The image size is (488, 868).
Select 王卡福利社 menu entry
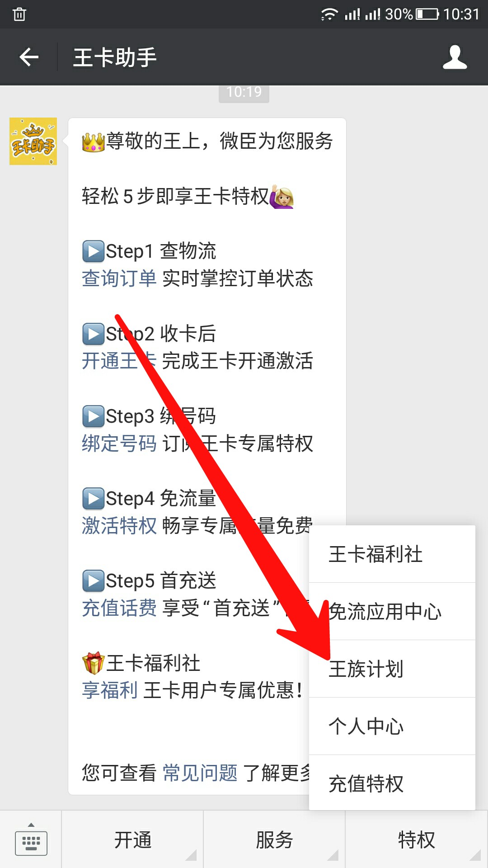(x=392, y=554)
